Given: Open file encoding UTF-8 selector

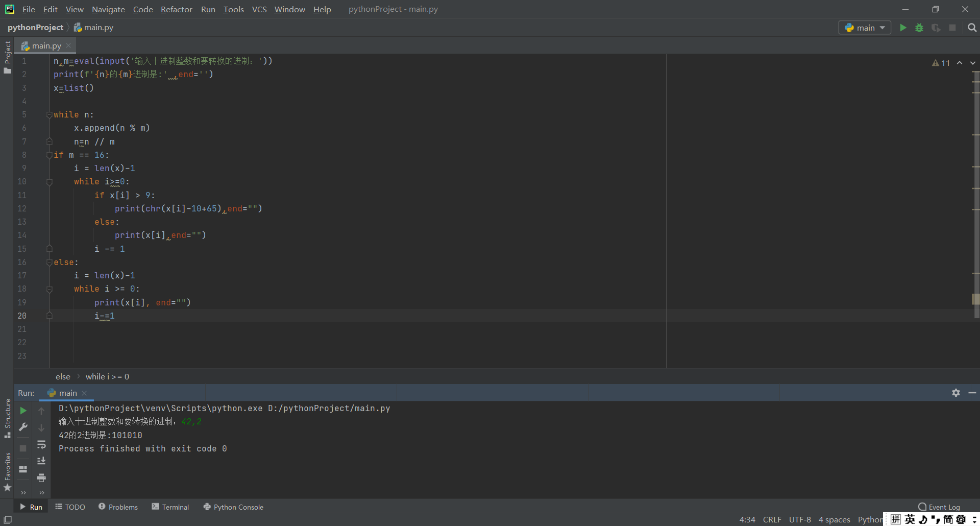Looking at the screenshot, I should point(800,519).
